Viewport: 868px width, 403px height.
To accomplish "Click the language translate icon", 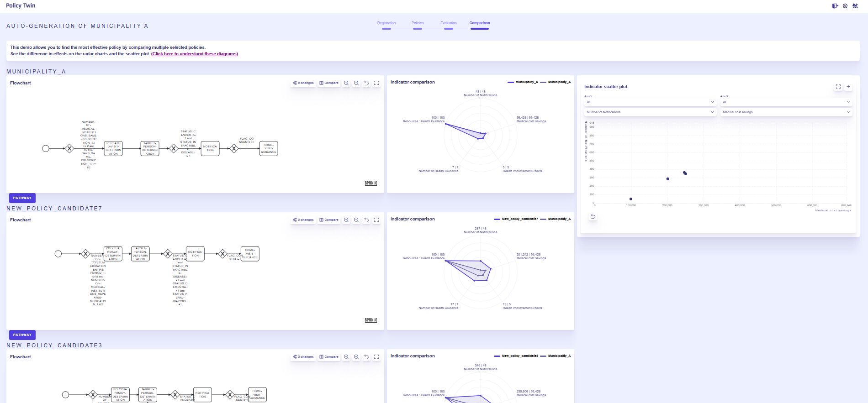I will coord(855,6).
